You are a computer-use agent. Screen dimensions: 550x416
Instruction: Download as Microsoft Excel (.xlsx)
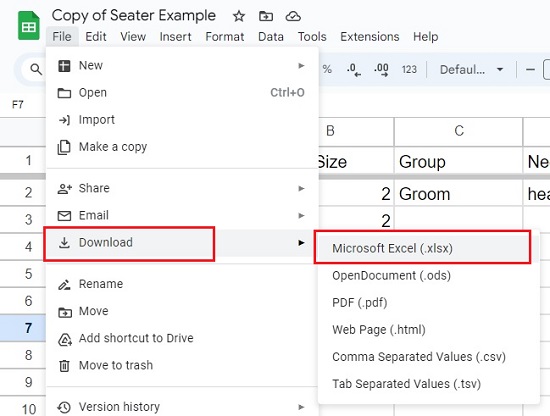click(428, 248)
